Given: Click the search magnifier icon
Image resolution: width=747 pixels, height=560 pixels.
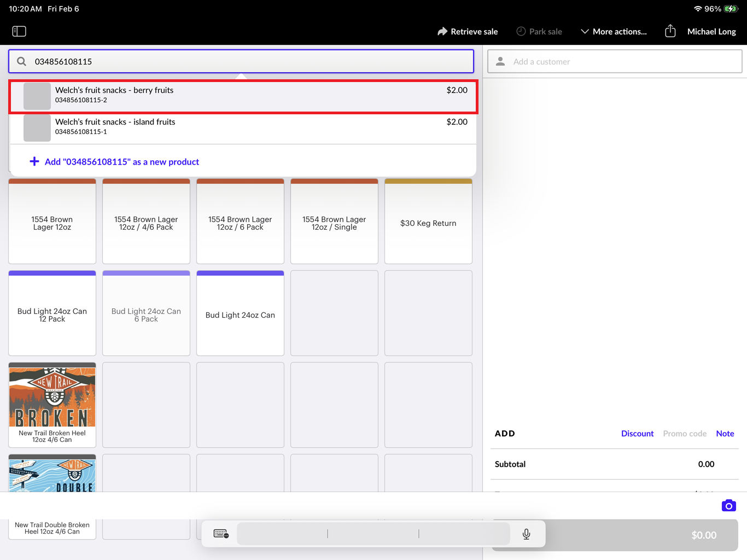Looking at the screenshot, I should tap(21, 61).
